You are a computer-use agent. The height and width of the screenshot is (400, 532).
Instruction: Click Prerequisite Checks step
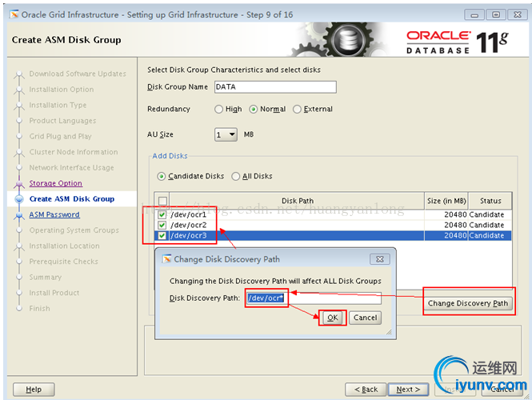coord(63,262)
